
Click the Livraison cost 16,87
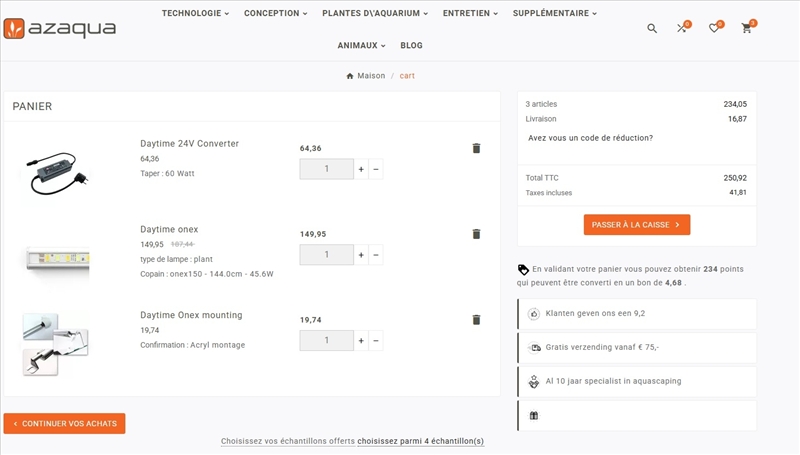coord(737,119)
